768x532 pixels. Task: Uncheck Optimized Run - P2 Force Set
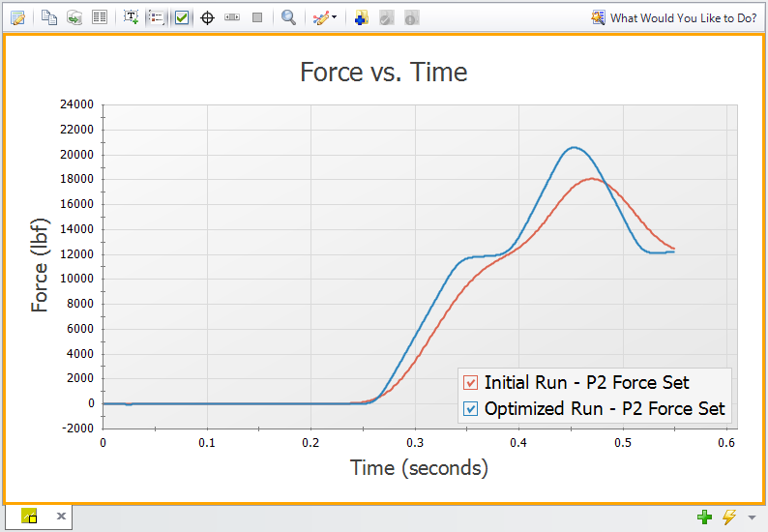coord(470,408)
